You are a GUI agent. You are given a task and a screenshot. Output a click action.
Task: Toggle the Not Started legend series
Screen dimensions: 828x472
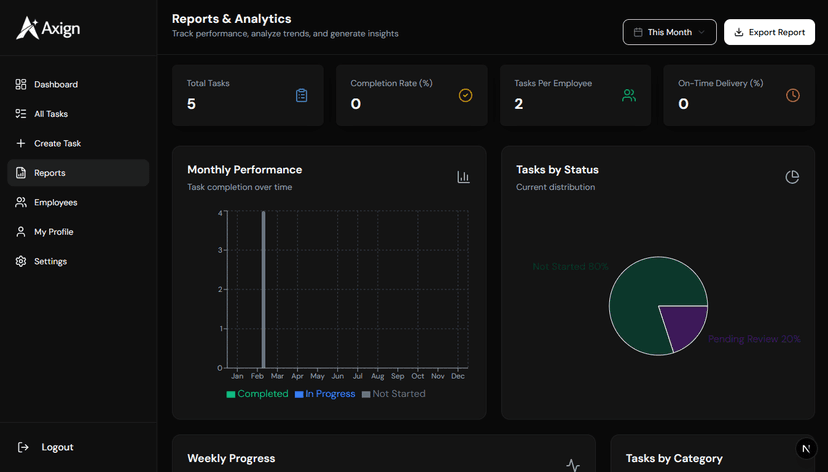point(393,394)
